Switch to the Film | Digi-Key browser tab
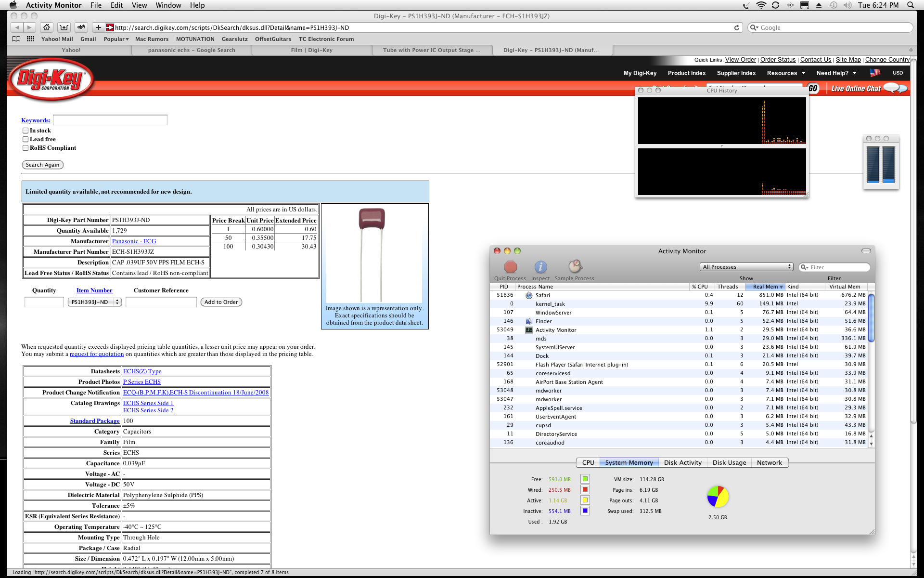Screen dimensions: 924x578 point(312,50)
